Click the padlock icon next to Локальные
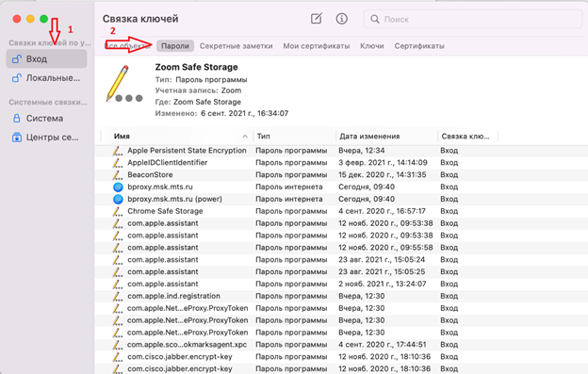Image resolution: width=588 pixels, height=374 pixels. [x=17, y=78]
